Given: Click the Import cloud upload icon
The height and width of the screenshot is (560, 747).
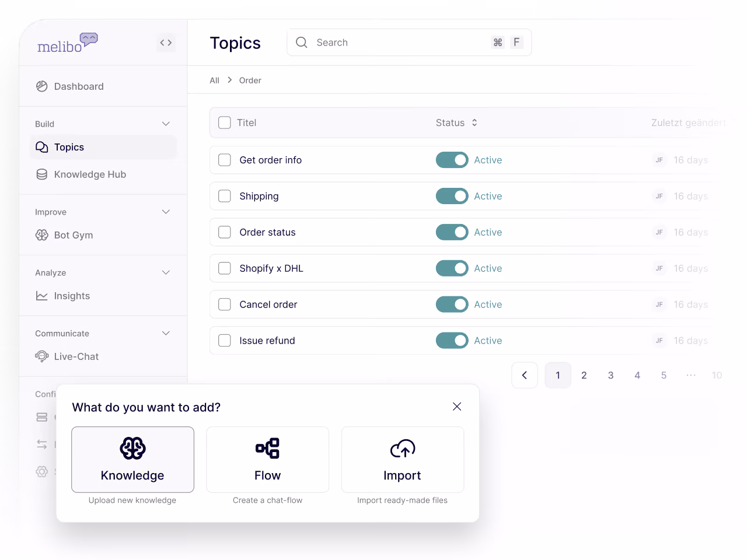Looking at the screenshot, I should 403,449.
